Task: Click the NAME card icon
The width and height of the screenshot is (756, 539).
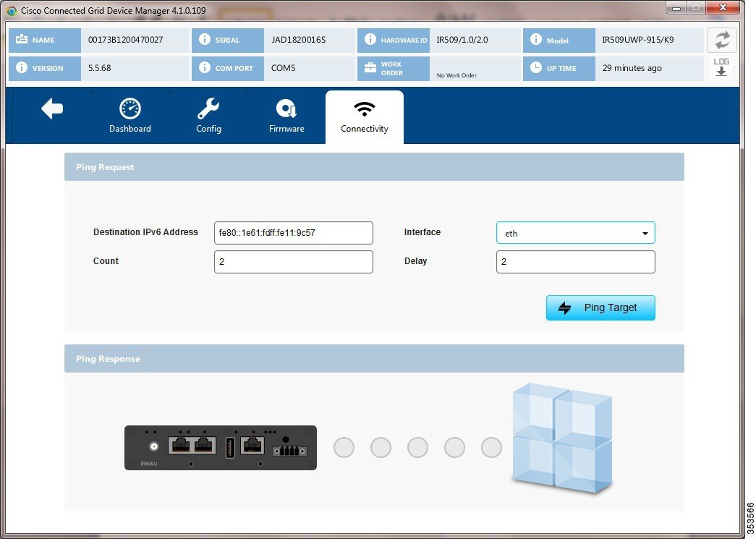Action: pyautogui.click(x=22, y=40)
